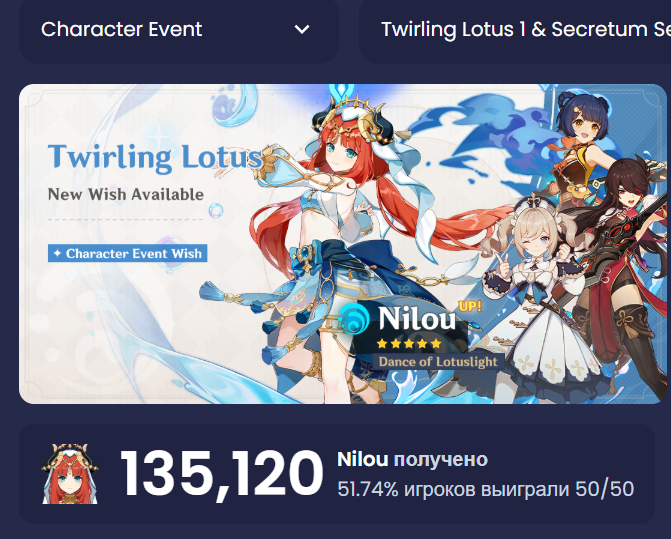Click the 51.74% won 50/50 statistic
Image resolution: width=671 pixels, height=539 pixels.
[x=485, y=489]
